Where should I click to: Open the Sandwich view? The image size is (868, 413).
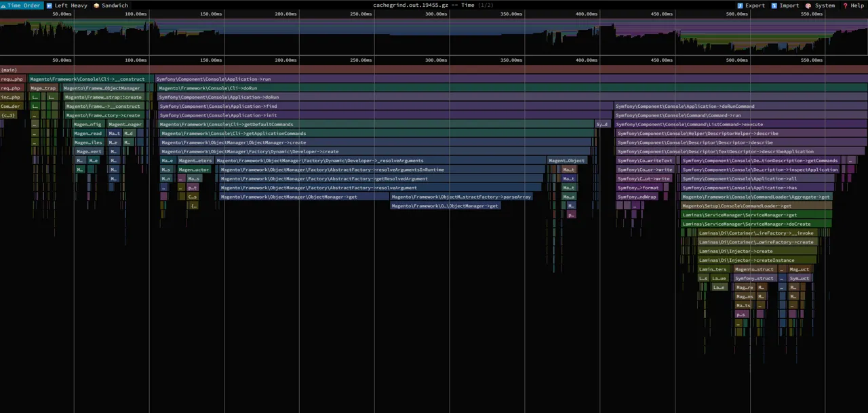click(111, 5)
